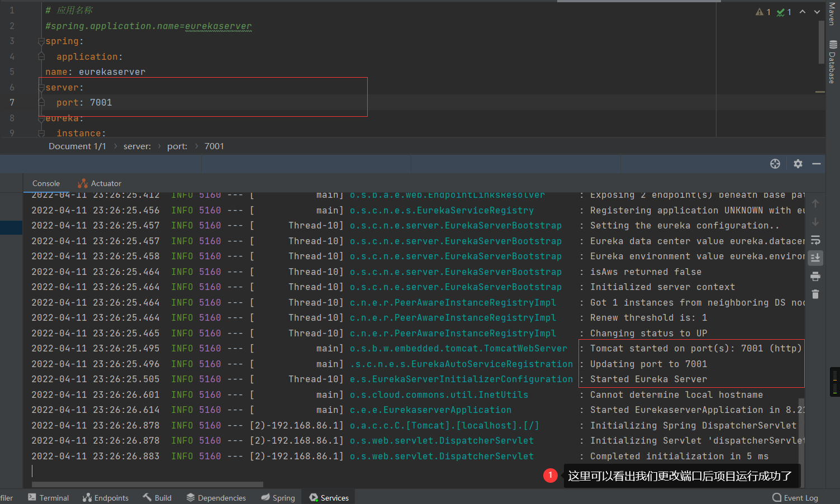Click 'Changing status to UP' log message
This screenshot has width=840, height=504.
coord(648,333)
